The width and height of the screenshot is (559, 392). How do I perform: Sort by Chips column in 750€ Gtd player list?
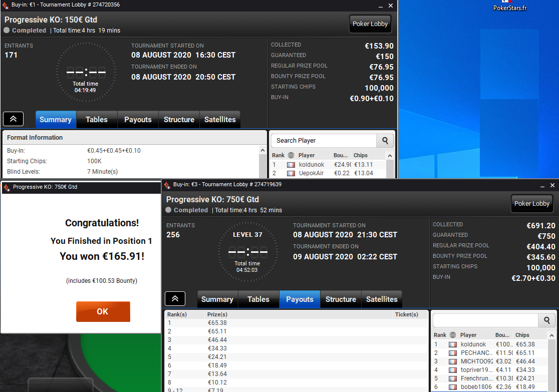coord(522,335)
